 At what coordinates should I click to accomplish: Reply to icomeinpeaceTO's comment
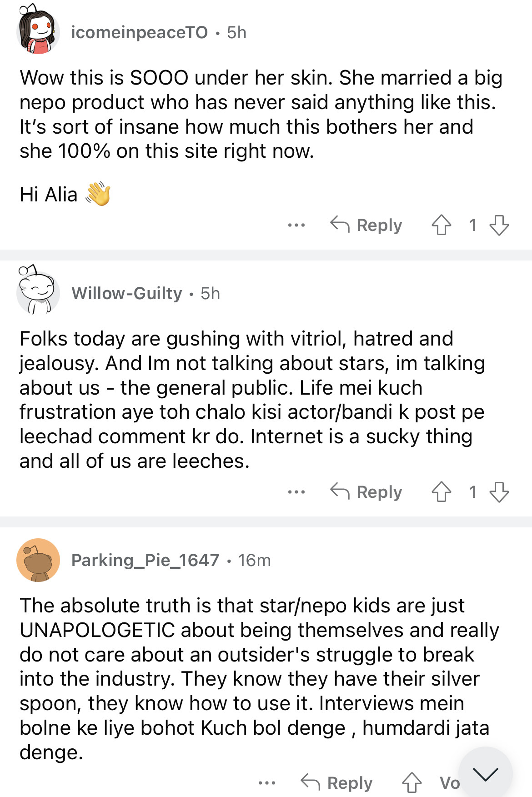click(366, 225)
